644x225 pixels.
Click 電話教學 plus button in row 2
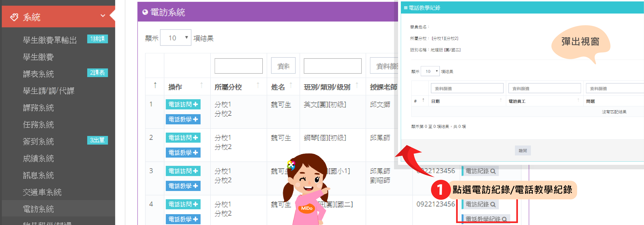pyautogui.click(x=183, y=152)
